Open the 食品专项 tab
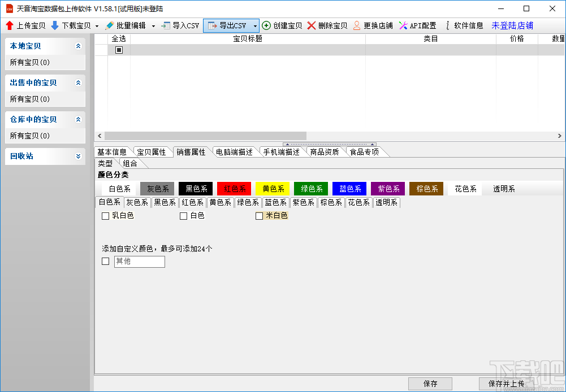 click(364, 152)
